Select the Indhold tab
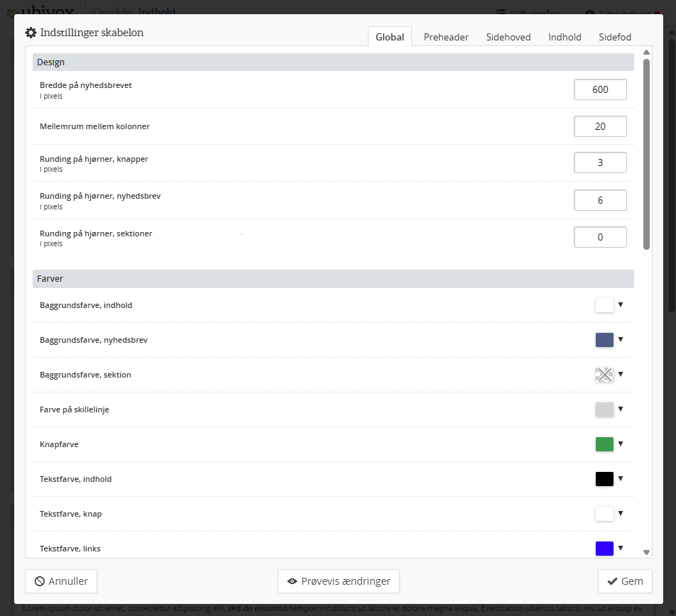676x616 pixels. point(565,37)
